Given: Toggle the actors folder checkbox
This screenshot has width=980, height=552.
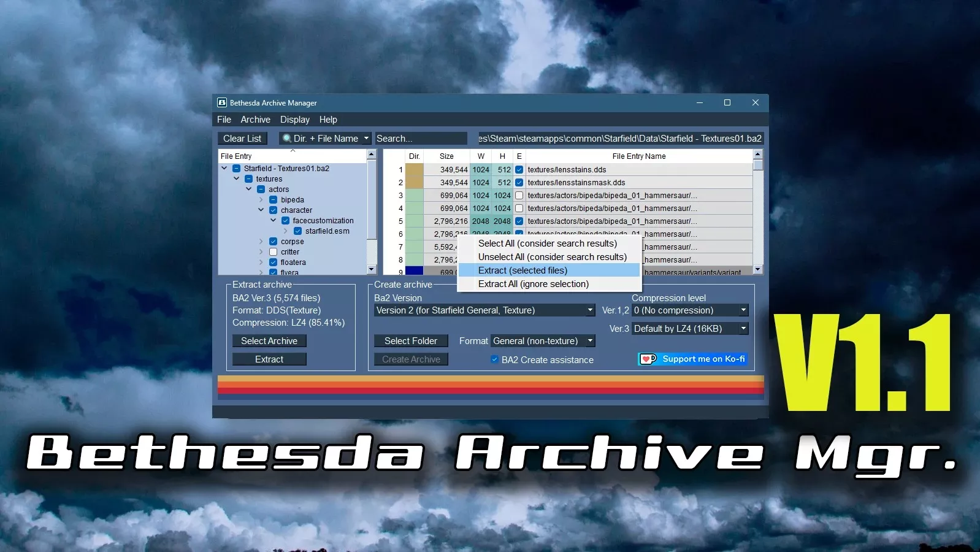Looking at the screenshot, I should click(261, 190).
